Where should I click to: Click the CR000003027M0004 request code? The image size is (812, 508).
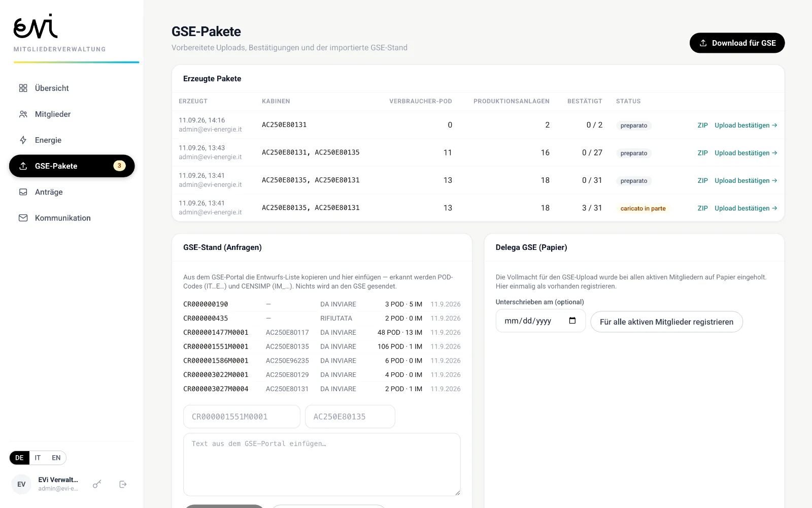[x=216, y=389]
